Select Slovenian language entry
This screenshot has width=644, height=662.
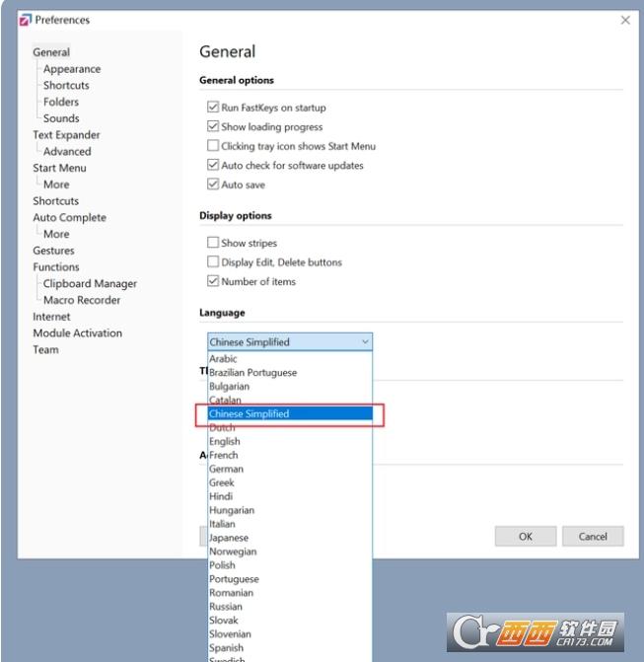click(290, 633)
